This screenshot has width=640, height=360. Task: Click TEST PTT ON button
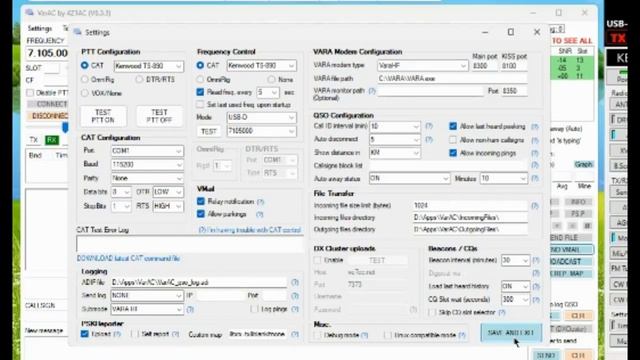[103, 116]
